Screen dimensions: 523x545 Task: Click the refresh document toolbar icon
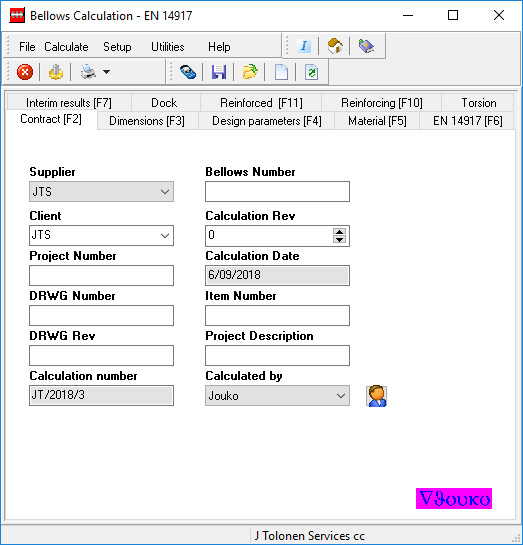pos(312,72)
